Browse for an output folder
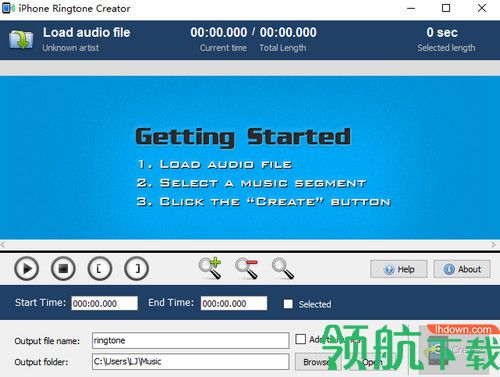The width and height of the screenshot is (500, 377). tap(318, 362)
